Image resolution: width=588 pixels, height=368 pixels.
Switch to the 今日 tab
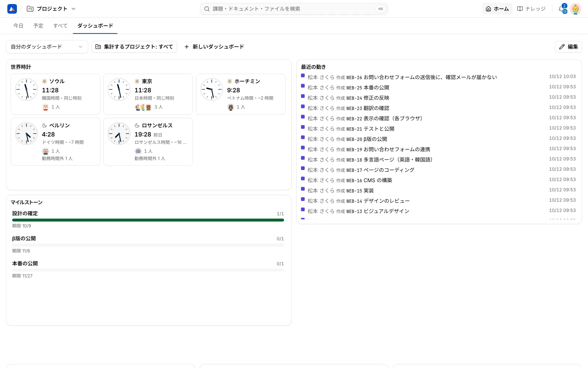tap(18, 26)
